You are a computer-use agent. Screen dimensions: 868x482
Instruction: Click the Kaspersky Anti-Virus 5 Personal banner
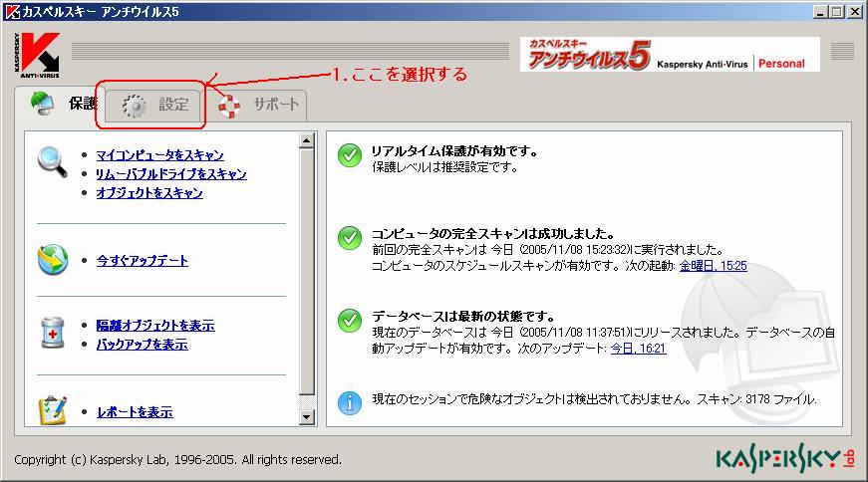(670, 54)
